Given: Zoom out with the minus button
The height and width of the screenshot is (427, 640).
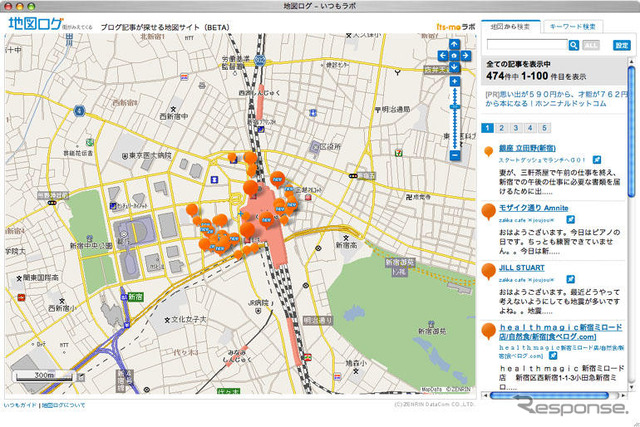Looking at the screenshot, I should 455,155.
